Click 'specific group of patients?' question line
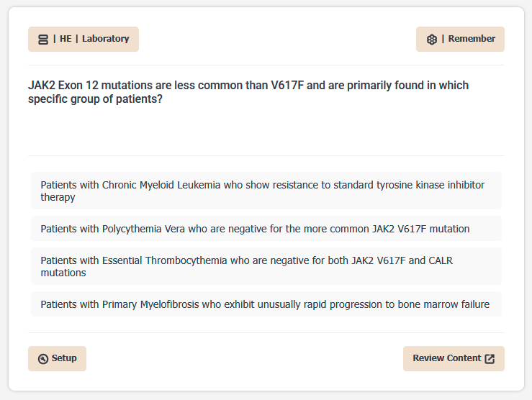 pyautogui.click(x=95, y=99)
